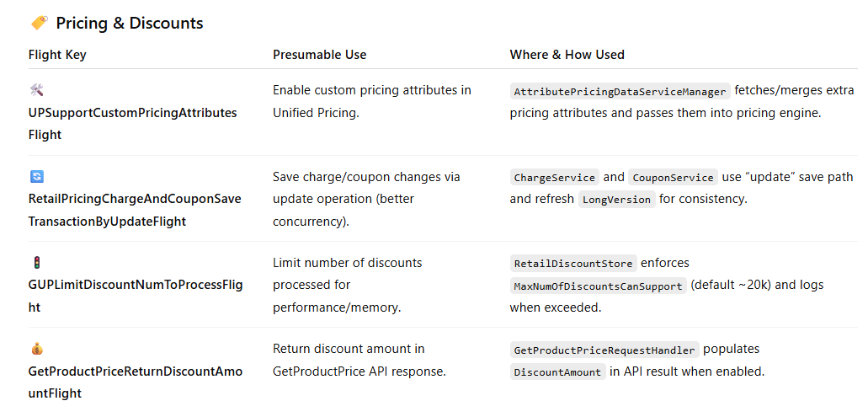
Task: Click the ChargeService code tag
Action: 554,177
